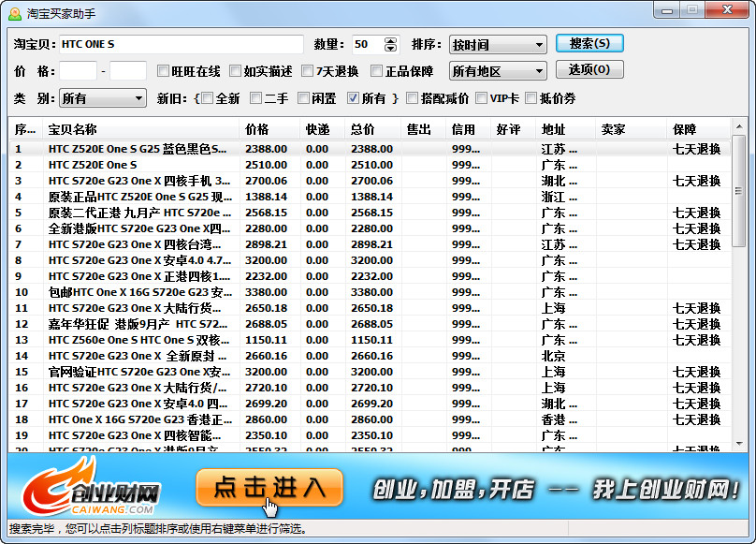The height and width of the screenshot is (544, 756).
Task: Enable the 搭配减价 checkbox
Action: coord(412,98)
